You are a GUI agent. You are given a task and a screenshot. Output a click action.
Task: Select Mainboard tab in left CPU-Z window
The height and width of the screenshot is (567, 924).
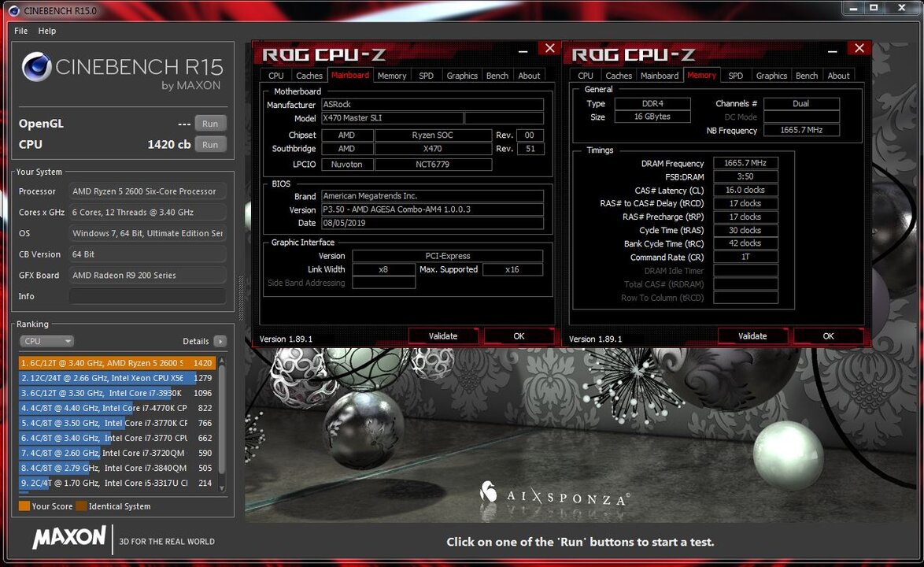coord(350,75)
